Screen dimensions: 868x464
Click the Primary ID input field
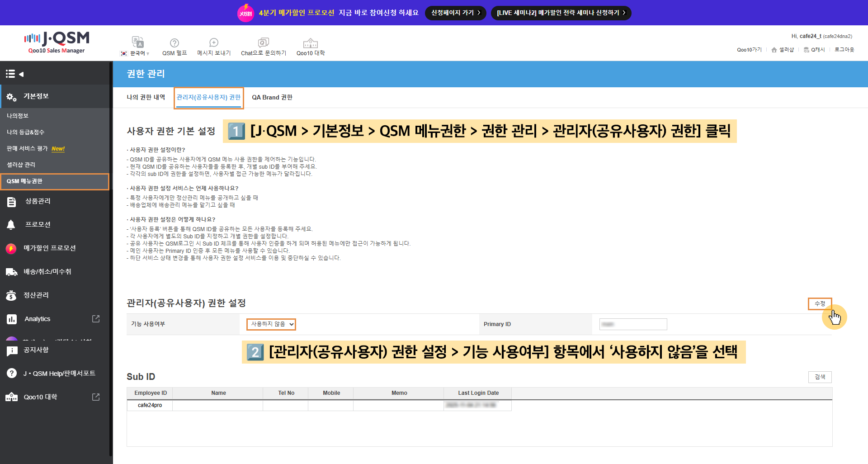(633, 324)
